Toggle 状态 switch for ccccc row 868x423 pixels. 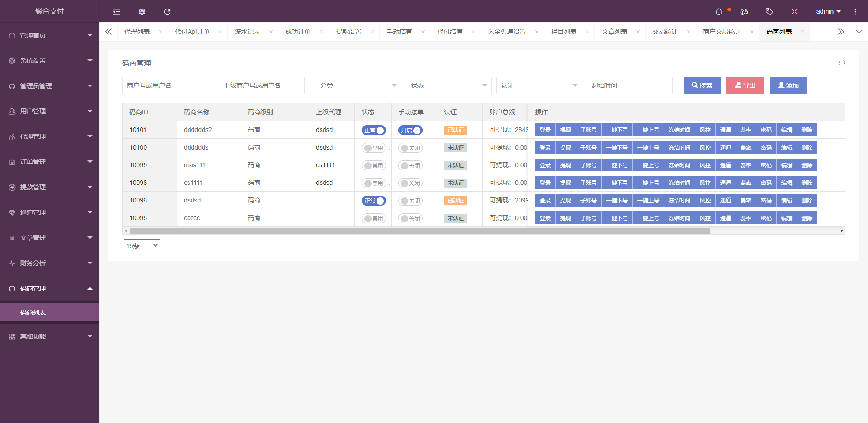click(374, 218)
